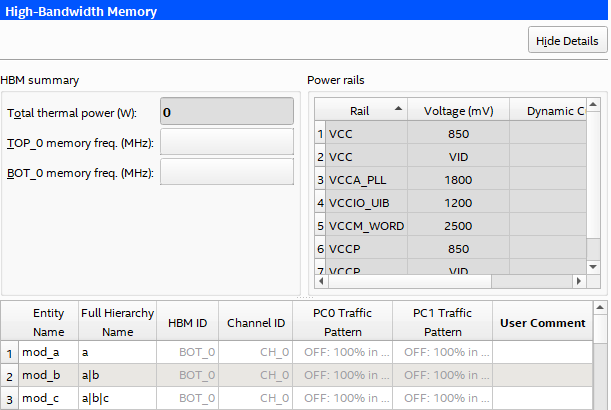The height and width of the screenshot is (410, 611).
Task: Click the Total thermal power field
Action: point(227,111)
